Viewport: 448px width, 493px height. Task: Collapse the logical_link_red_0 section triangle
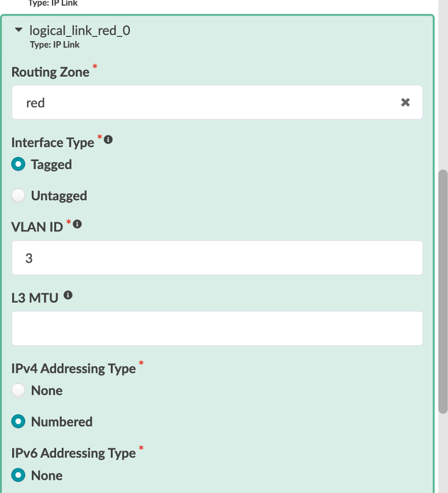click(18, 30)
